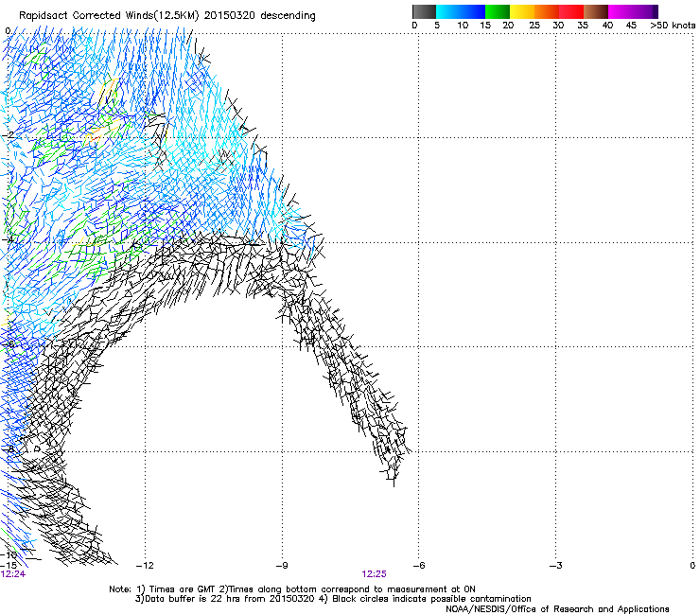Click the '>50 knots' legend label
Viewport: 700px width, 615px height.
tap(673, 26)
